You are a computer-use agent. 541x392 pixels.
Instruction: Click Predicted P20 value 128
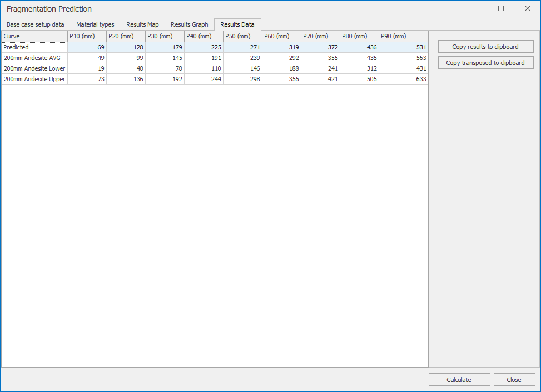click(126, 47)
